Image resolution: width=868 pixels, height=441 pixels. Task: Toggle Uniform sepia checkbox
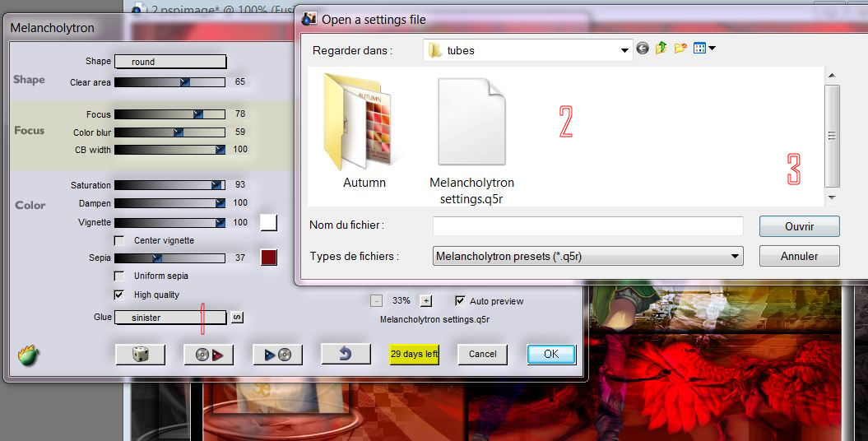tap(119, 276)
